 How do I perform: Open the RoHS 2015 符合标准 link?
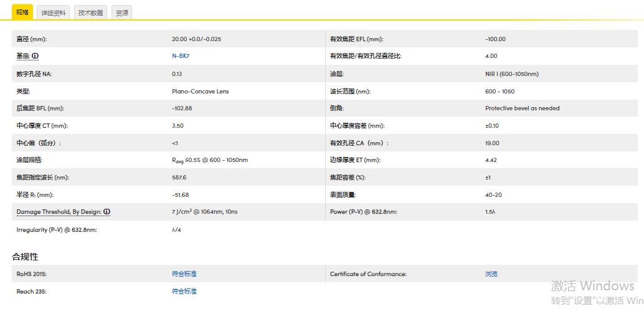(x=184, y=274)
